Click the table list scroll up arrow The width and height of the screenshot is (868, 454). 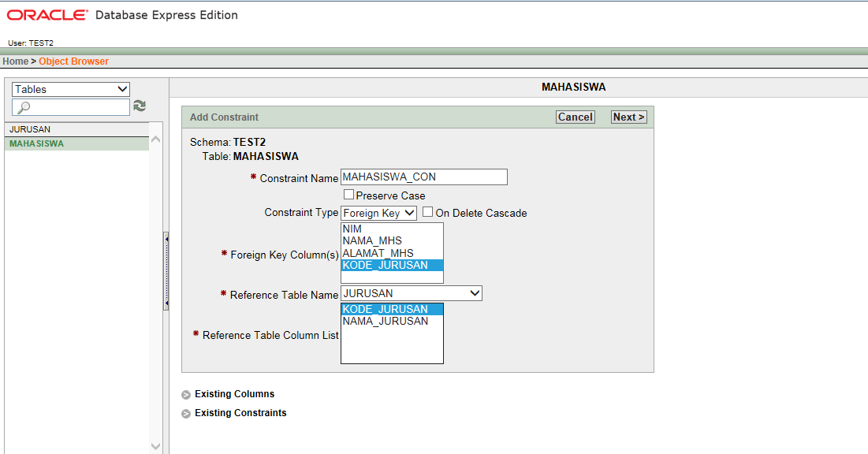point(155,140)
